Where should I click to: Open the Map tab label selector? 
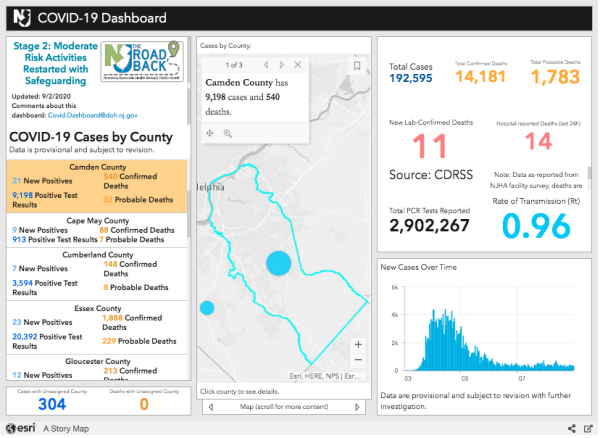285,407
